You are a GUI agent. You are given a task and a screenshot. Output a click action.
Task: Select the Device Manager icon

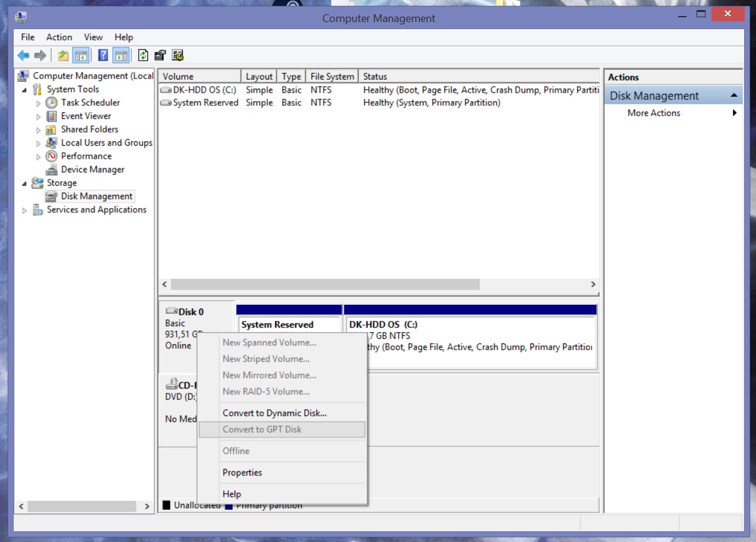click(52, 169)
